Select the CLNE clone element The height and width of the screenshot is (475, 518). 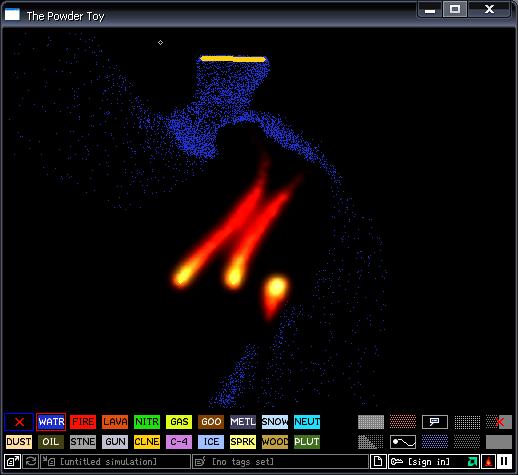click(x=147, y=442)
